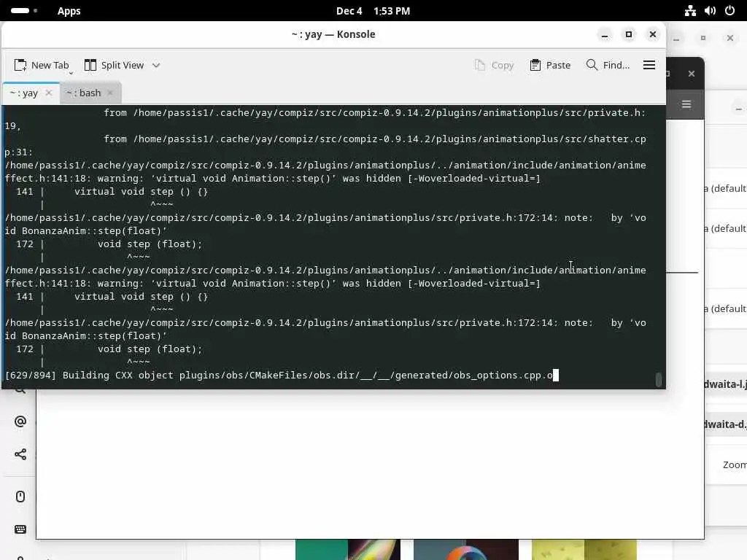
Task: Click the keyboard sidebar icon
Action: [20, 529]
